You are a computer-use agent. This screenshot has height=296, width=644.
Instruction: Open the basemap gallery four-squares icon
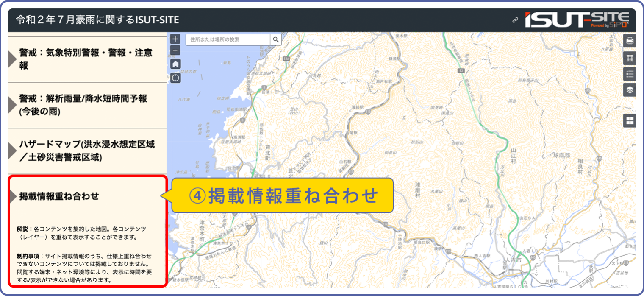630,121
